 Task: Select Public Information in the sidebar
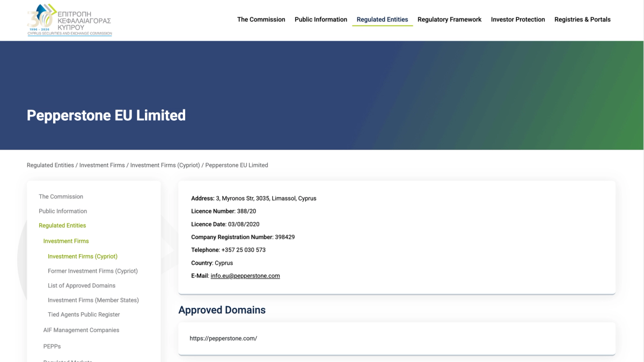[63, 211]
